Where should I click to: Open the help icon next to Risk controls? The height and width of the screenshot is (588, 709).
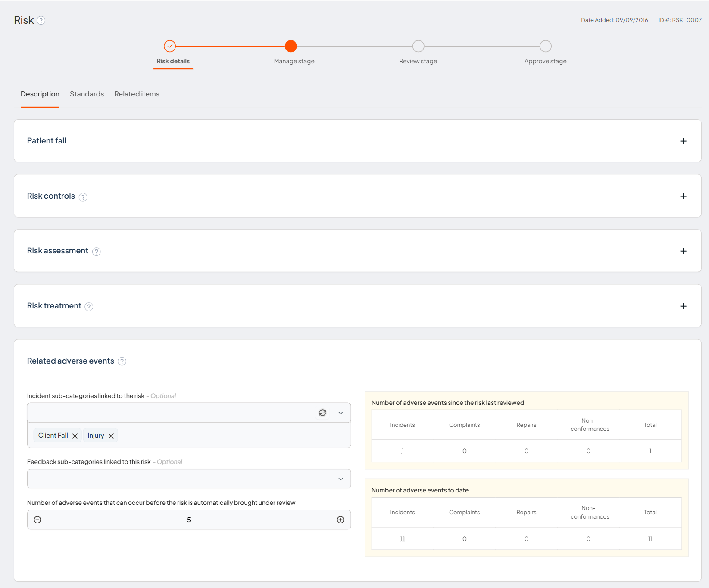(83, 197)
